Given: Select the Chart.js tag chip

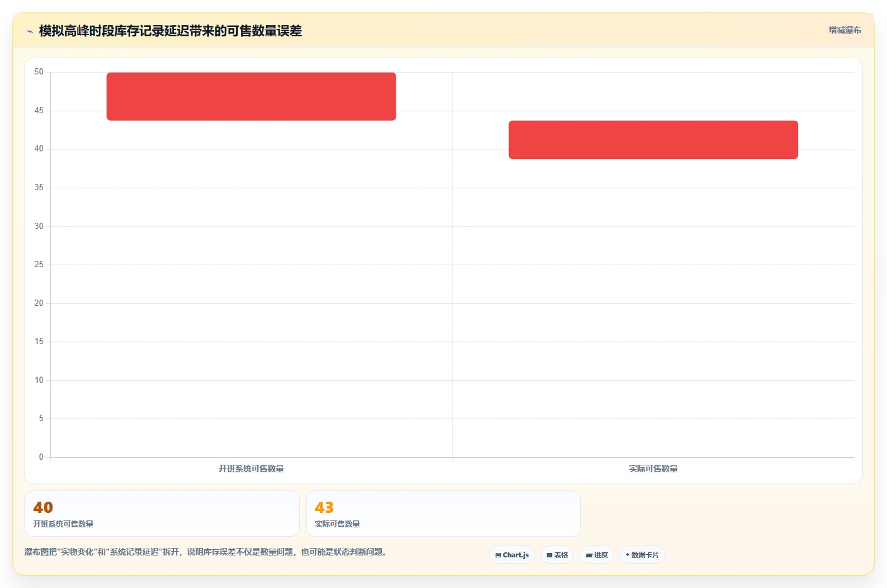Looking at the screenshot, I should 512,555.
